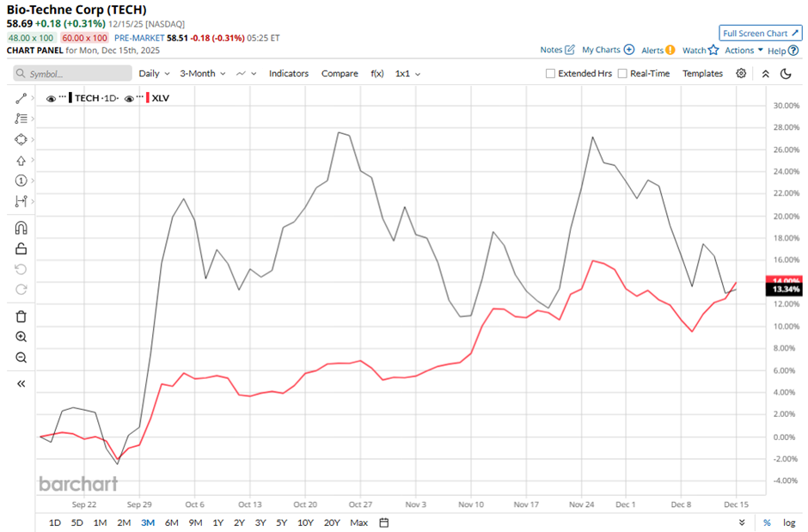This screenshot has width=808, height=532.
Task: Open the Compare menu
Action: tap(340, 74)
